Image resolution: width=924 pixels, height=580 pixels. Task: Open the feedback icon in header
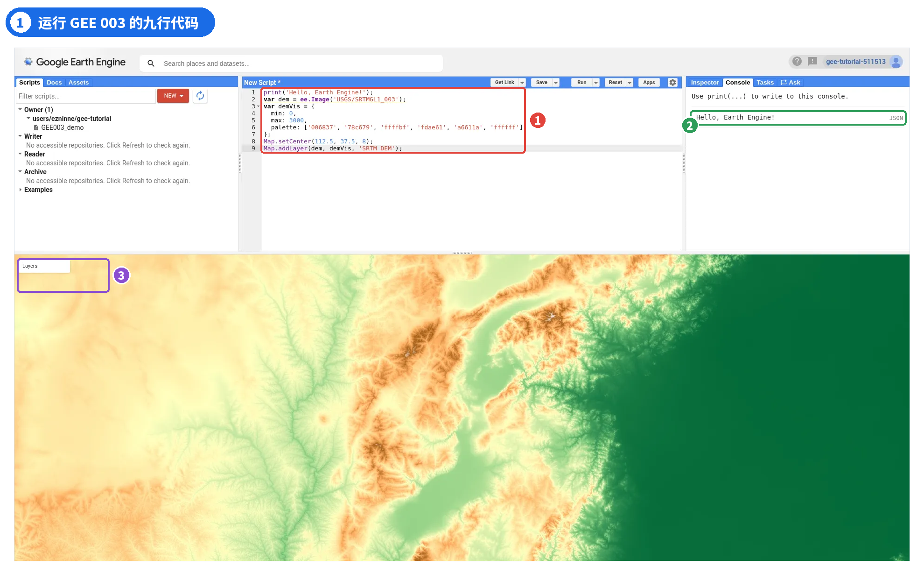(x=812, y=62)
